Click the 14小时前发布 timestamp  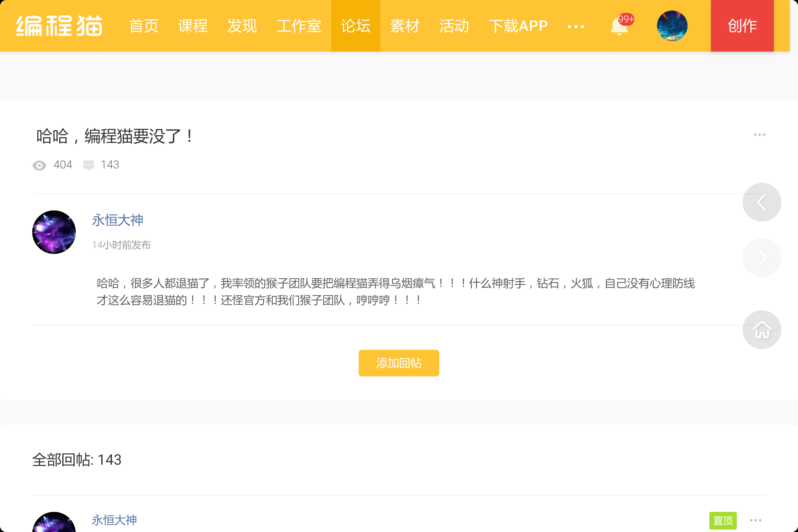tap(121, 245)
